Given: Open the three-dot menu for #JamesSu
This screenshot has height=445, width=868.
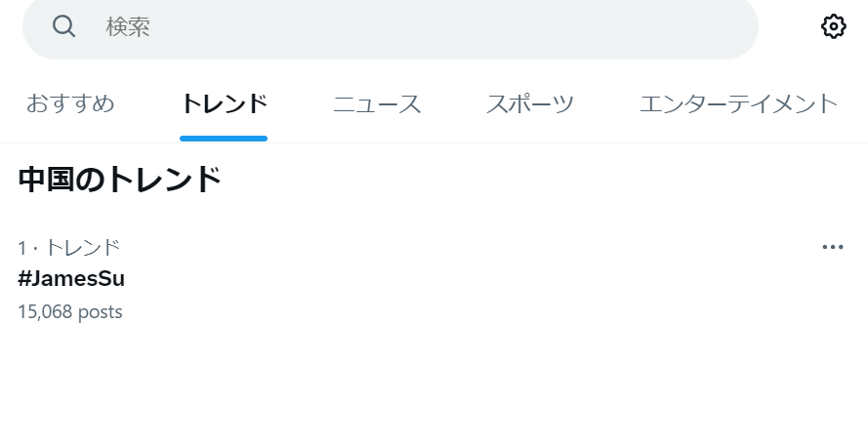Looking at the screenshot, I should pos(833,247).
